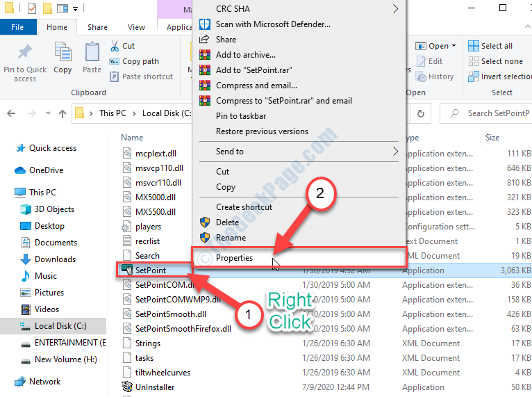Switch to the View ribbon tab

pos(137,27)
